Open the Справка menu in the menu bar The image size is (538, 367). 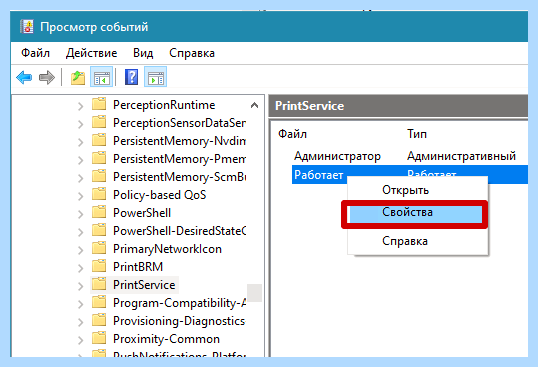(192, 53)
